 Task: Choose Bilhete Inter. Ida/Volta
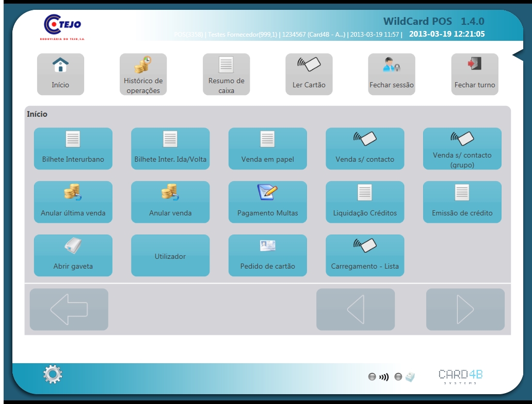pyautogui.click(x=170, y=148)
